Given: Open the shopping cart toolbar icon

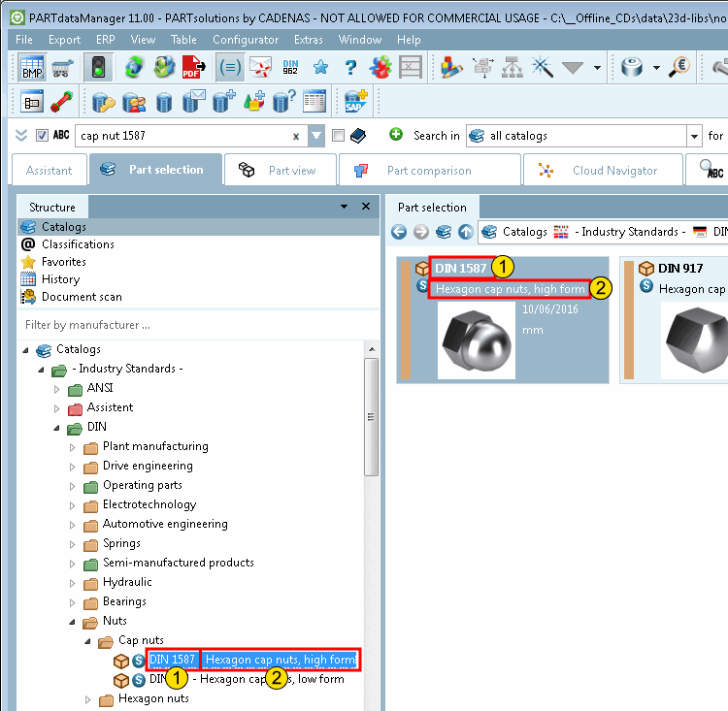Looking at the screenshot, I should point(63,68).
